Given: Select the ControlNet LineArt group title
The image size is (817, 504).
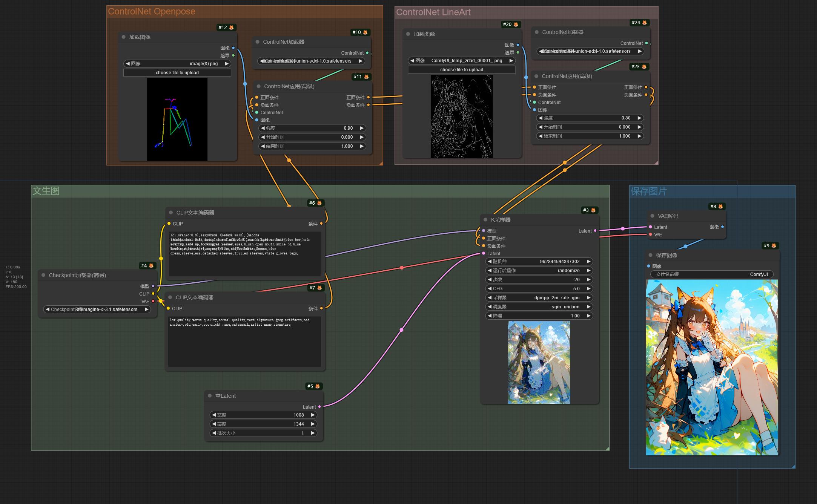Looking at the screenshot, I should 433,12.
